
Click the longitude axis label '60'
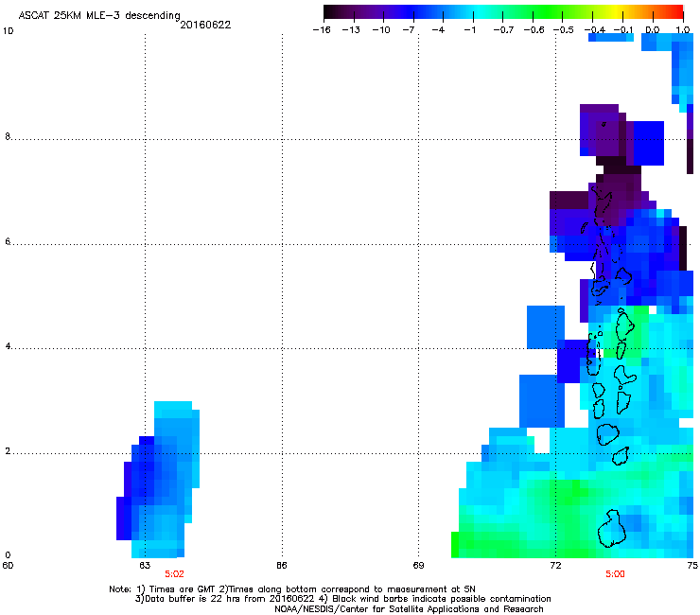tap(8, 566)
